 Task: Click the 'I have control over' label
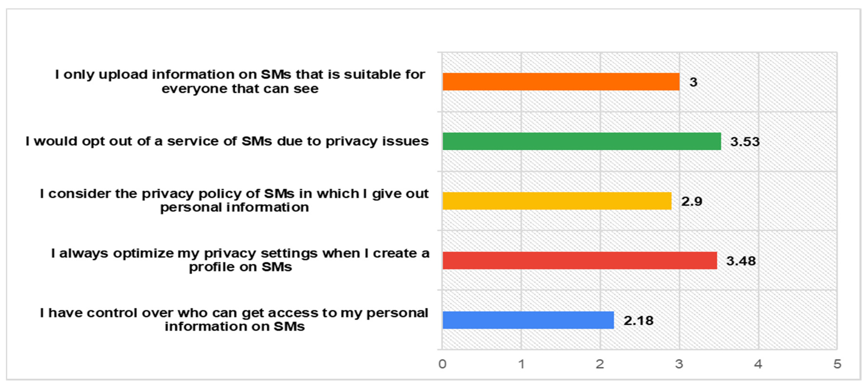point(234,320)
